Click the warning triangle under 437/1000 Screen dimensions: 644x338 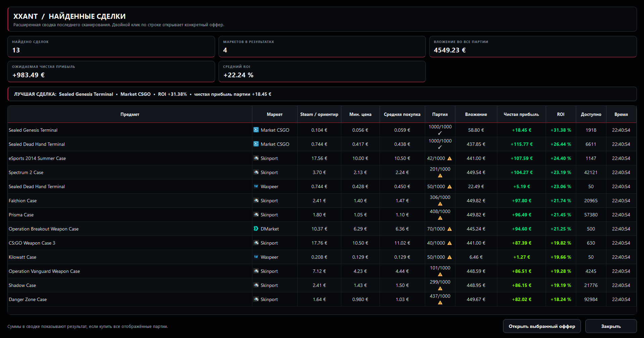[440, 302]
